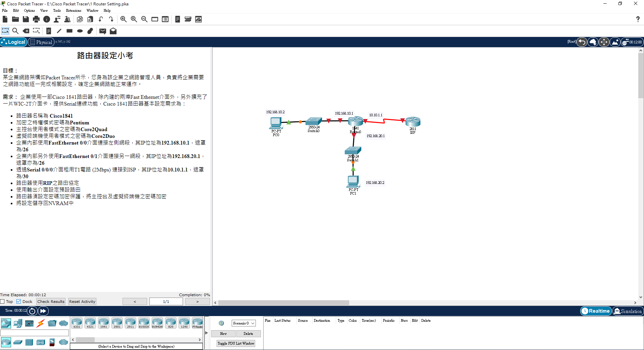
Task: Select the PC0 device in the workspace
Action: [276, 123]
